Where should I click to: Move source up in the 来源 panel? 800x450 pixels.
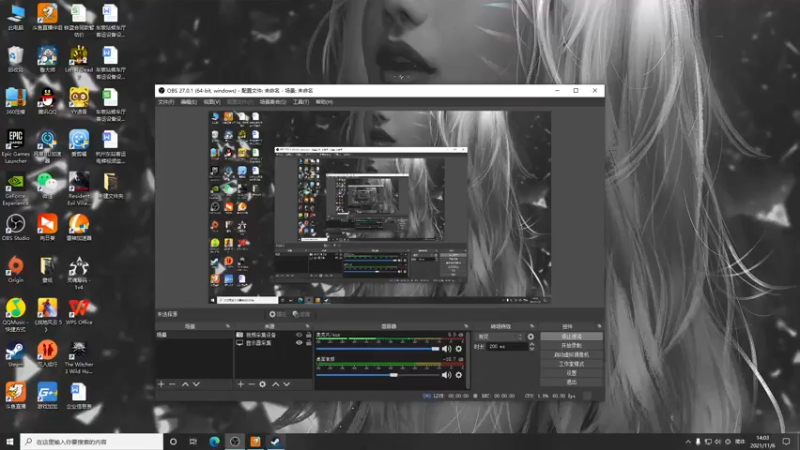pos(276,384)
